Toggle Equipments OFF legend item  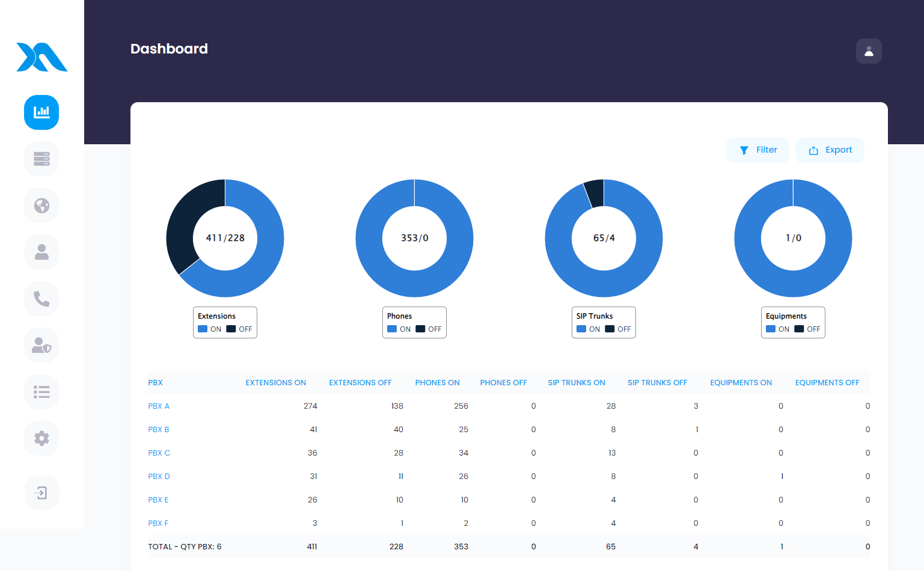(807, 329)
